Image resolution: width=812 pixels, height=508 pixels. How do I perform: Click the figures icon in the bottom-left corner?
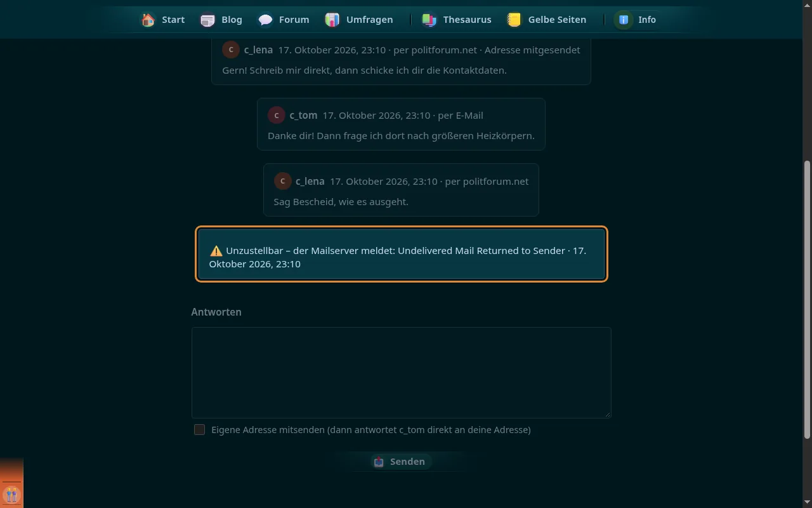(x=11, y=494)
